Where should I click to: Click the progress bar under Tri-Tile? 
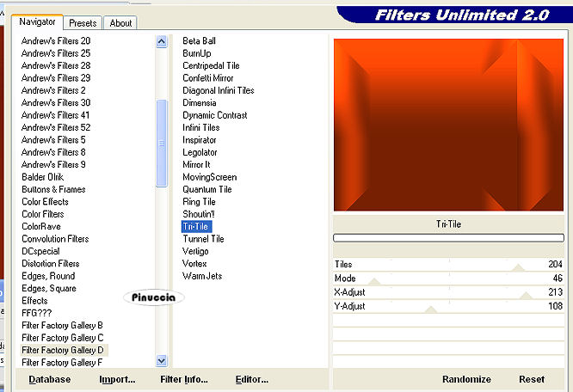(448, 238)
